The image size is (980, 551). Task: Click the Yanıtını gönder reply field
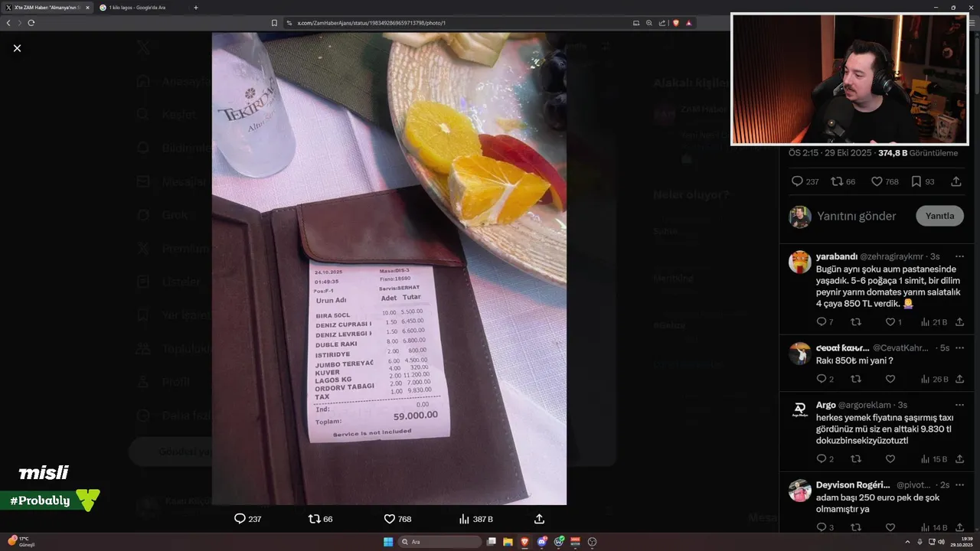856,216
